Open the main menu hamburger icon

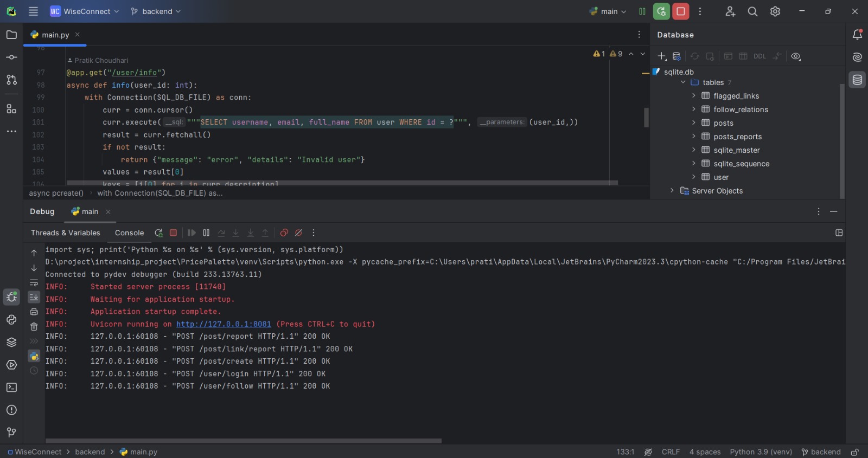coord(33,11)
